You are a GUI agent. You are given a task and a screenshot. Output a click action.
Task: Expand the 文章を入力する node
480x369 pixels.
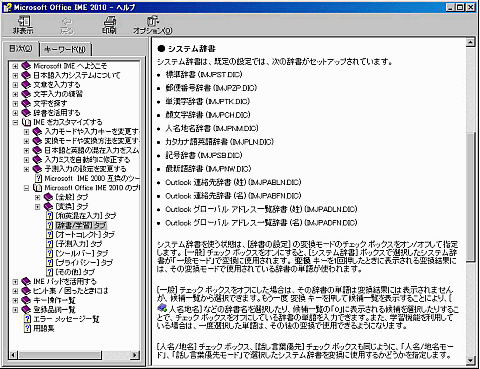pyautogui.click(x=15, y=85)
